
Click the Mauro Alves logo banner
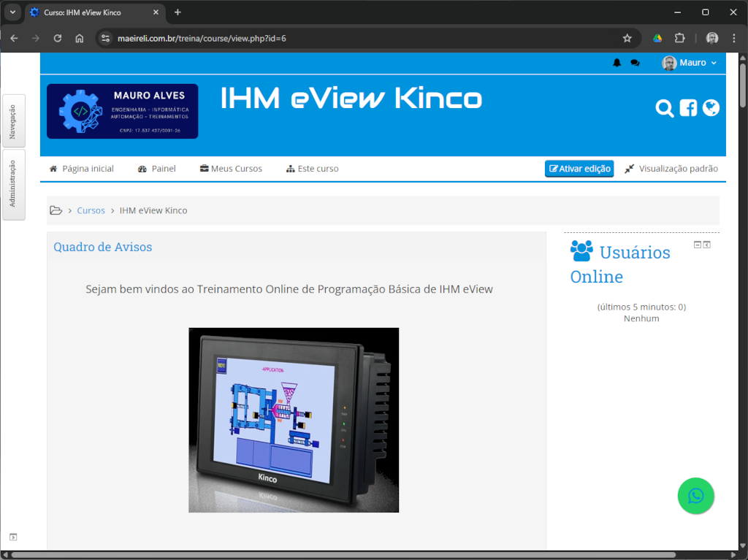123,111
